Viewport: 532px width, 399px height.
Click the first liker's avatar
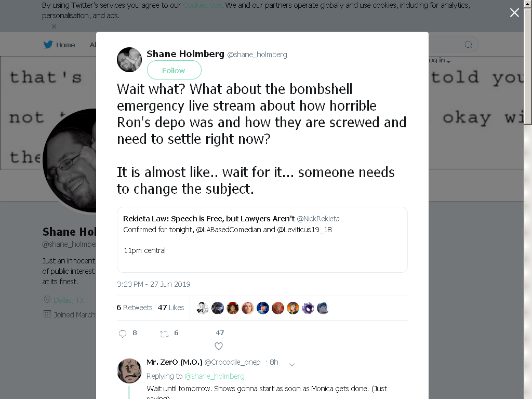pos(203,308)
